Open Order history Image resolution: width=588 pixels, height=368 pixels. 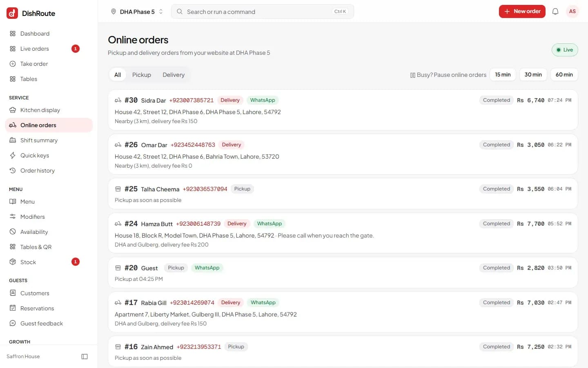(49, 171)
